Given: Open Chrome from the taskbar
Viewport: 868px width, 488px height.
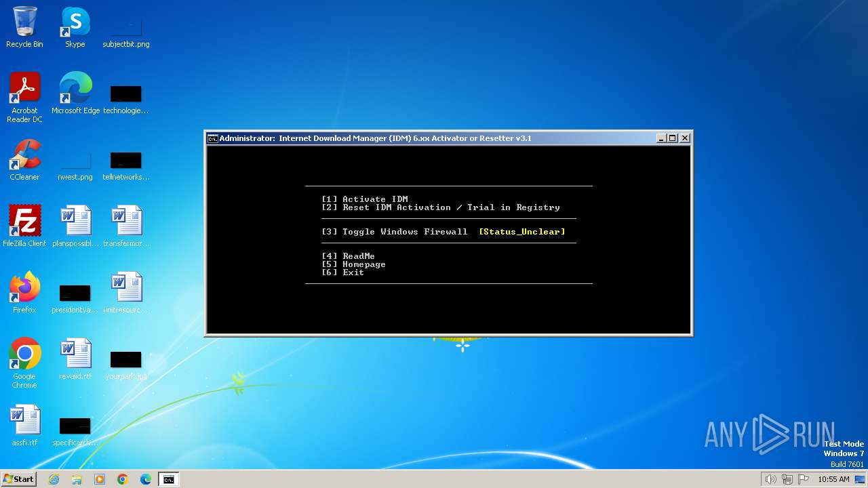Looking at the screenshot, I should click(x=123, y=479).
